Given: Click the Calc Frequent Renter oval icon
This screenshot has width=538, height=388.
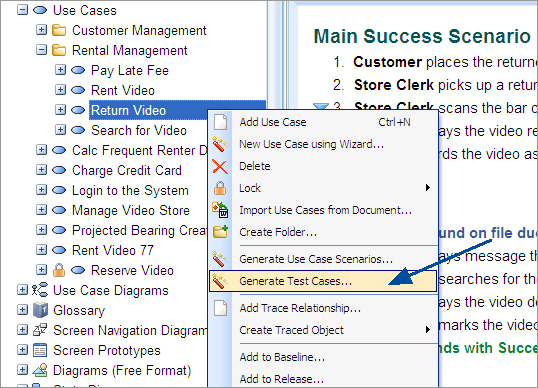Looking at the screenshot, I should (59, 150).
